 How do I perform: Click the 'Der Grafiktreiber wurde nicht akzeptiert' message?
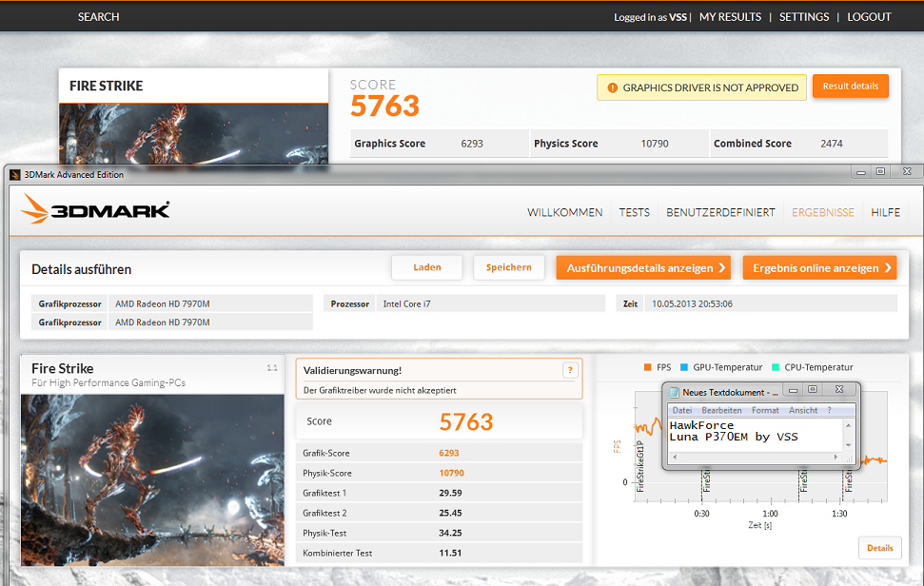click(380, 390)
